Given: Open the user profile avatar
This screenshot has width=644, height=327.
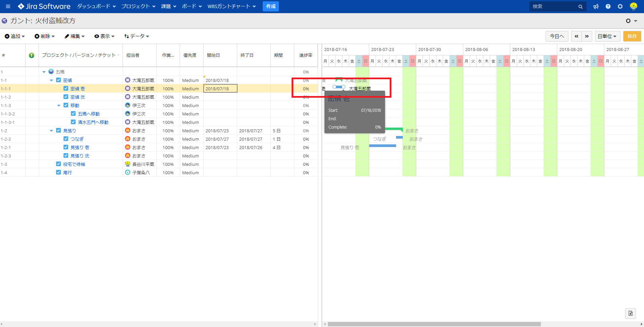Looking at the screenshot, I should pos(634,6).
